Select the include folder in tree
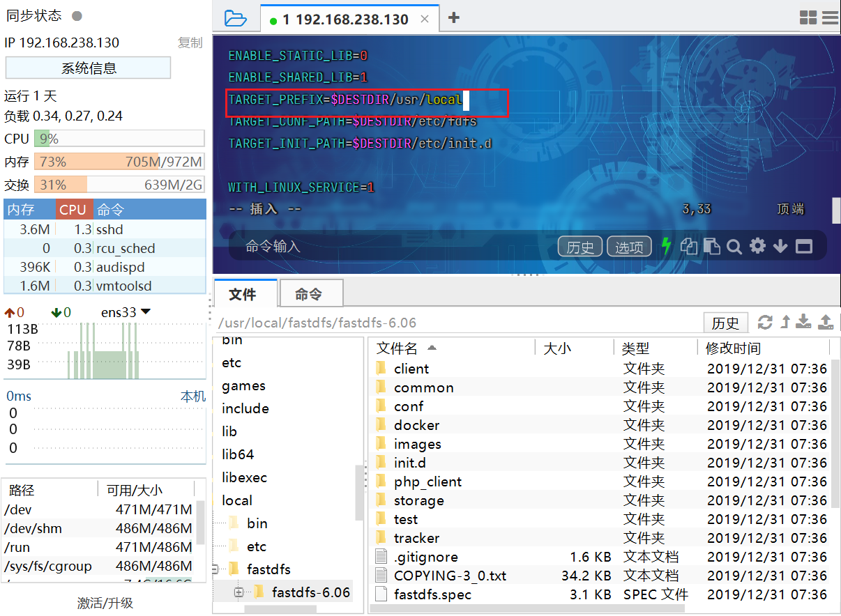The height and width of the screenshot is (616, 841). coord(245,408)
